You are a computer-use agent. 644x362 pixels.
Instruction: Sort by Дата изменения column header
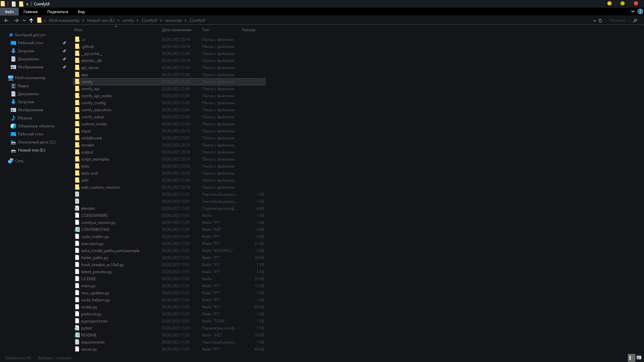pos(176,30)
